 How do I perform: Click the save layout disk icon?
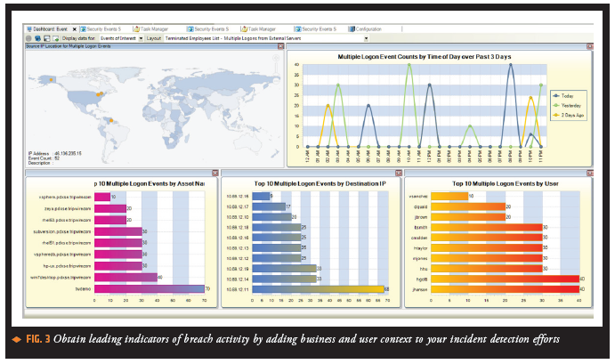click(x=46, y=38)
